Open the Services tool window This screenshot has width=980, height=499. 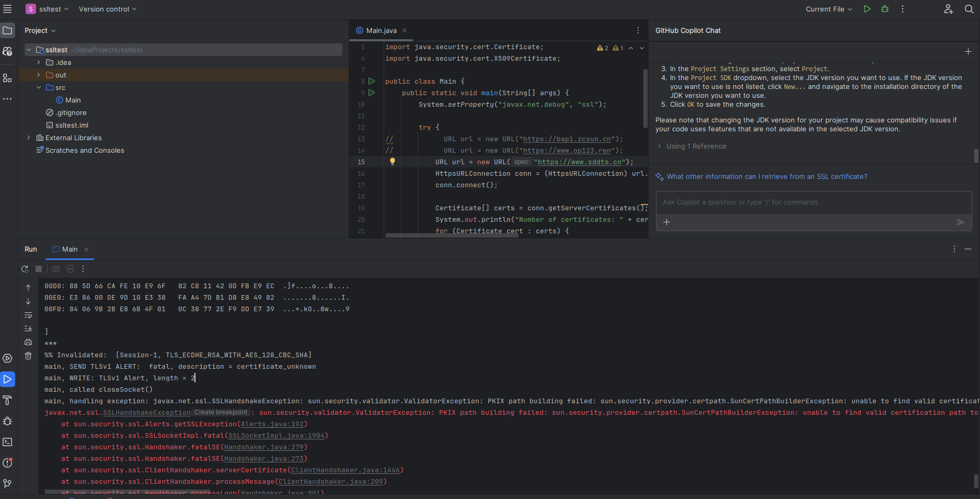(7, 358)
